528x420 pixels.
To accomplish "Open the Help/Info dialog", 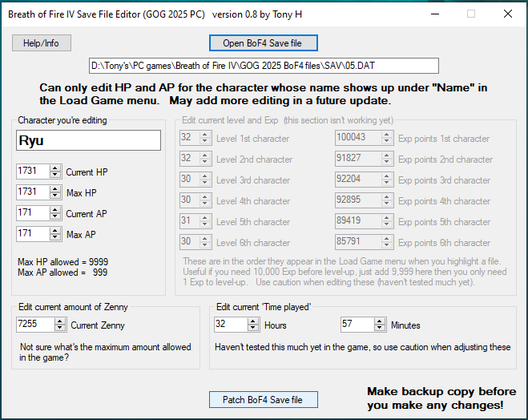I will (42, 43).
